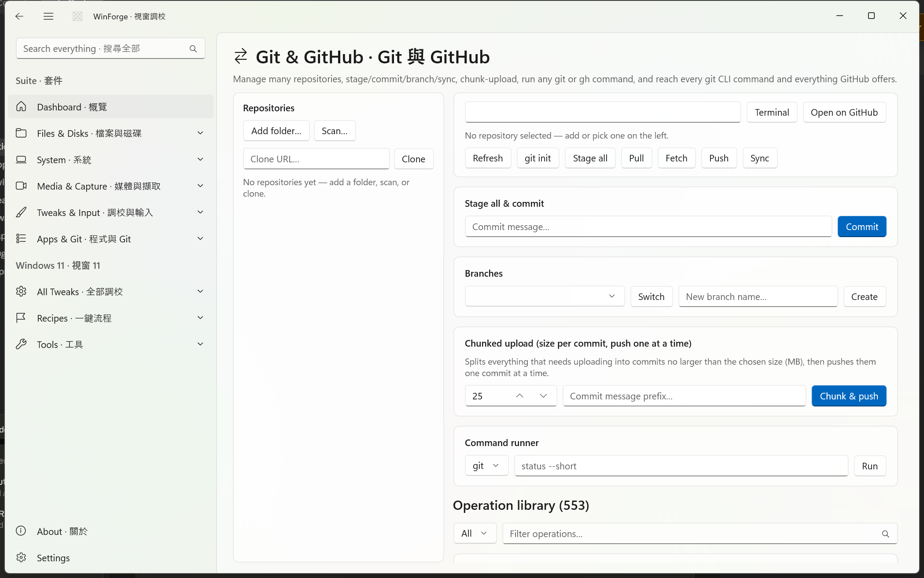924x578 pixels.
Task: Click the Files & Disks folder icon
Action: coord(21,133)
